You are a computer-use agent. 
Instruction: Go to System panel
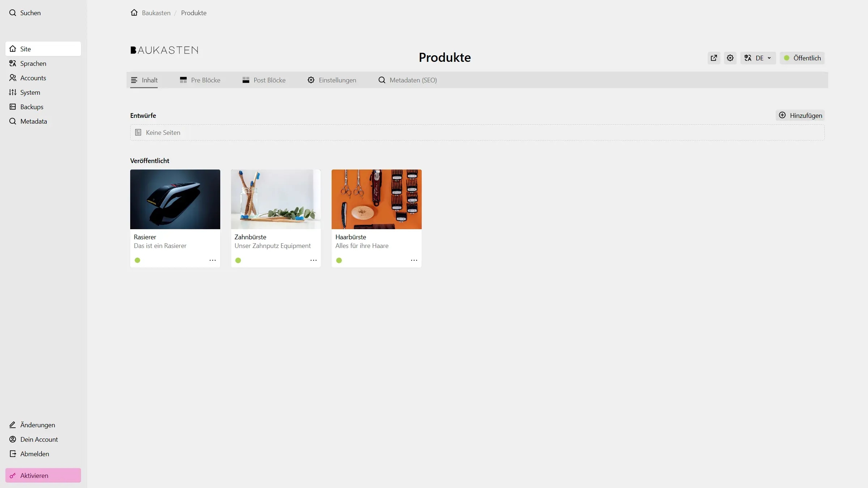pyautogui.click(x=30, y=92)
